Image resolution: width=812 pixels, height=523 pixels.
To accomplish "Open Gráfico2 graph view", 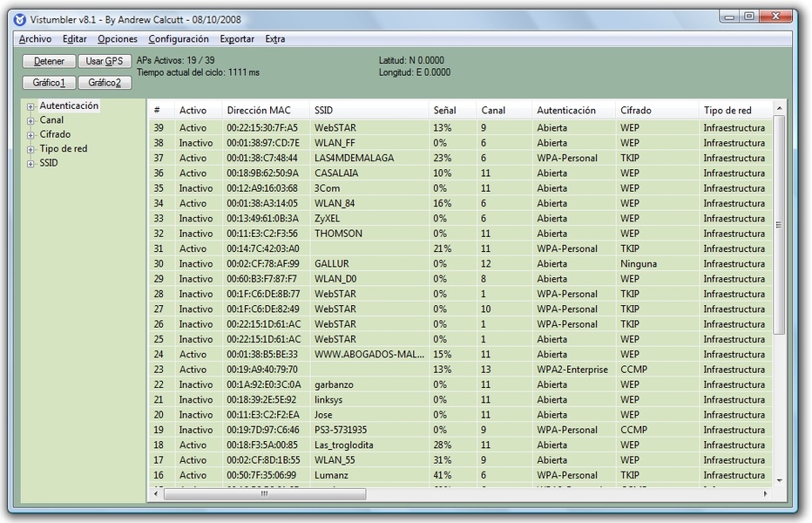I will pos(105,83).
